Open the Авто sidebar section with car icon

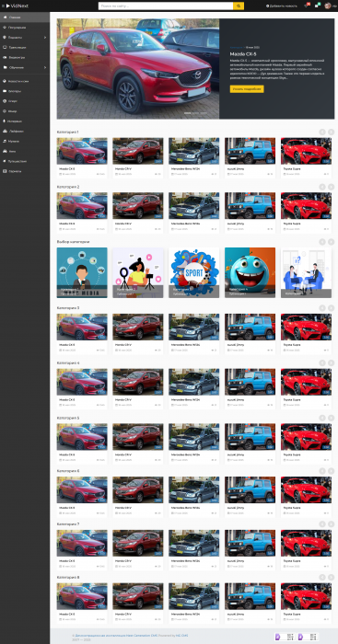pyautogui.click(x=25, y=151)
